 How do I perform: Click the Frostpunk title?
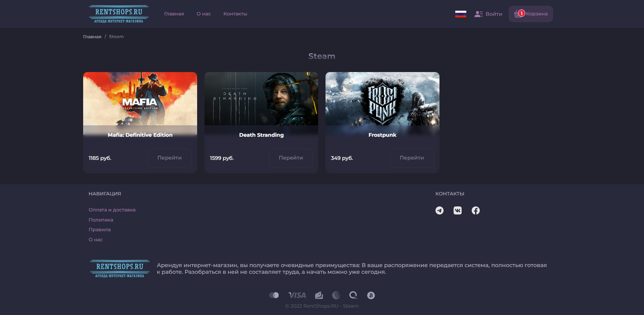click(383, 135)
